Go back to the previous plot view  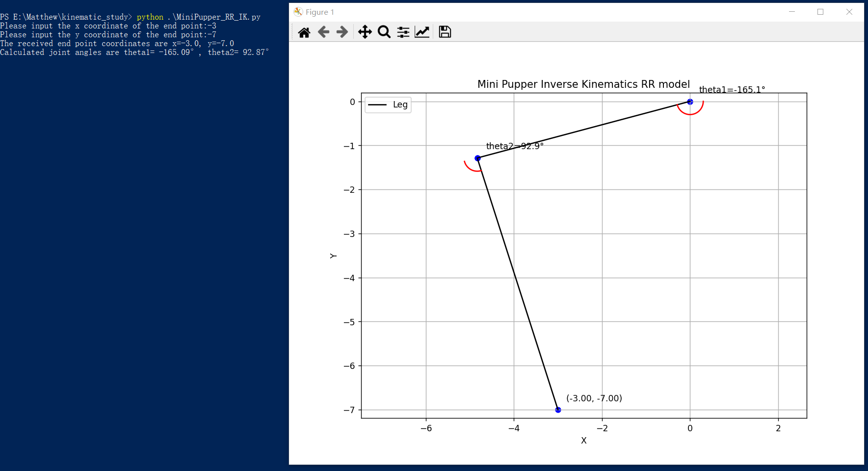[323, 31]
